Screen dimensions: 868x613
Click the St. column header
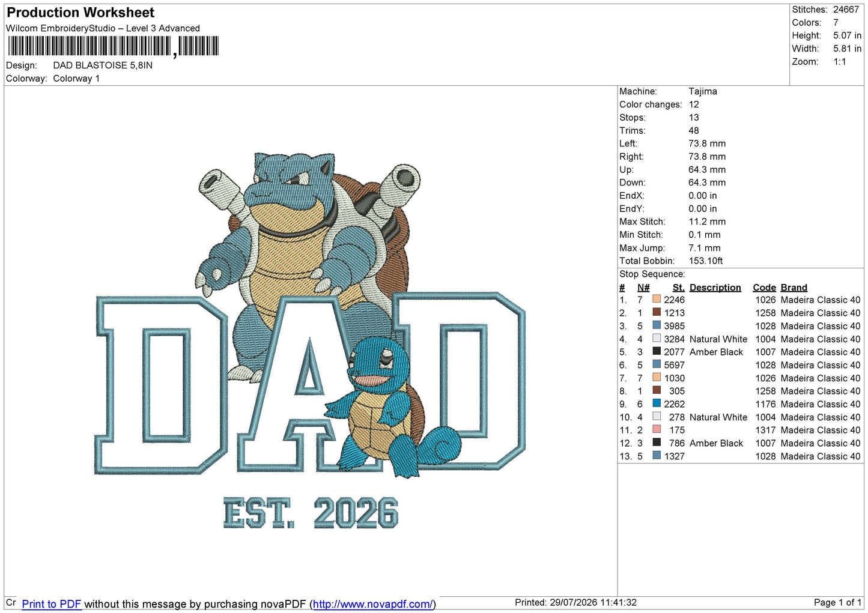pyautogui.click(x=678, y=288)
